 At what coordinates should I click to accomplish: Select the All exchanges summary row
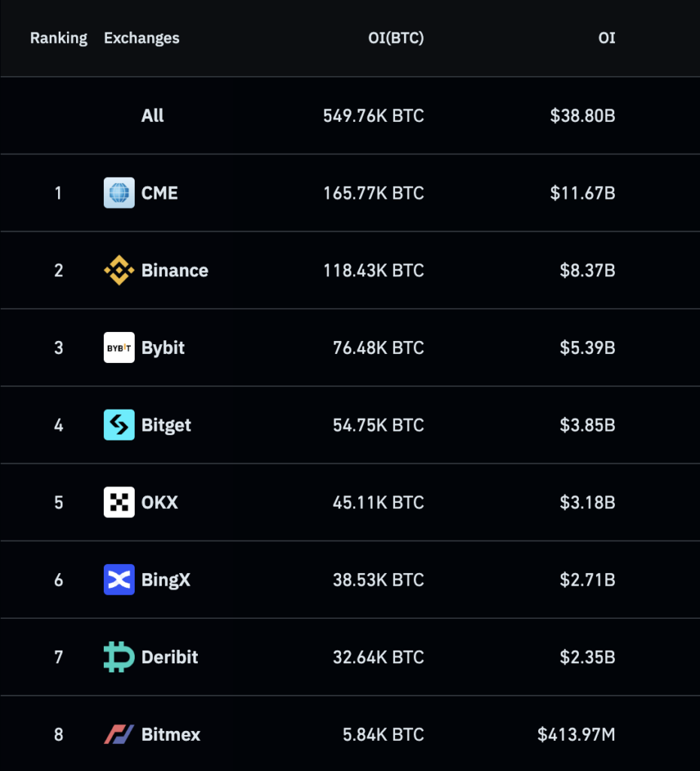coord(350,115)
